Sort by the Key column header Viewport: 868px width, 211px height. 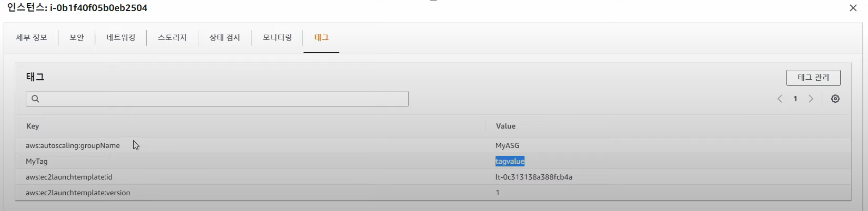point(33,126)
